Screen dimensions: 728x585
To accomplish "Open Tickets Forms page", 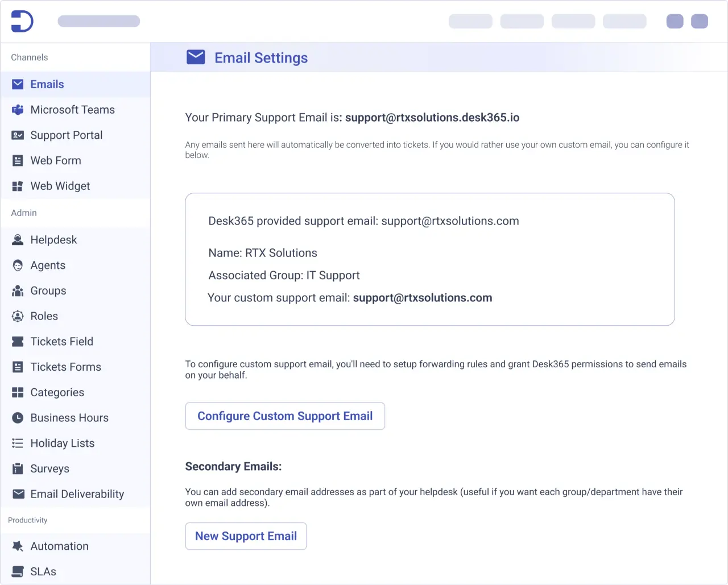I will tap(65, 367).
